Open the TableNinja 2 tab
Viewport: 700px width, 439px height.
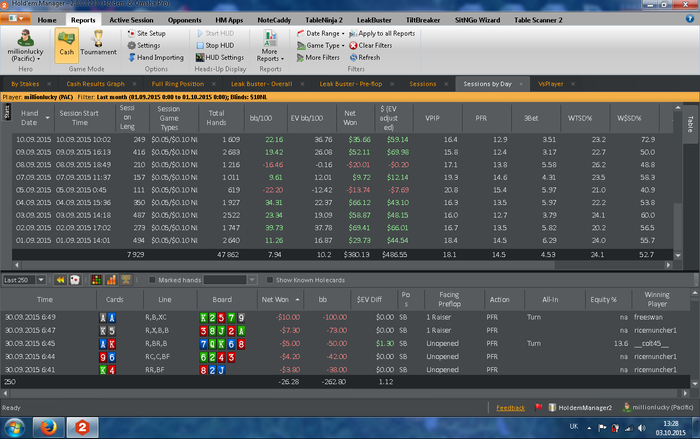[x=324, y=20]
